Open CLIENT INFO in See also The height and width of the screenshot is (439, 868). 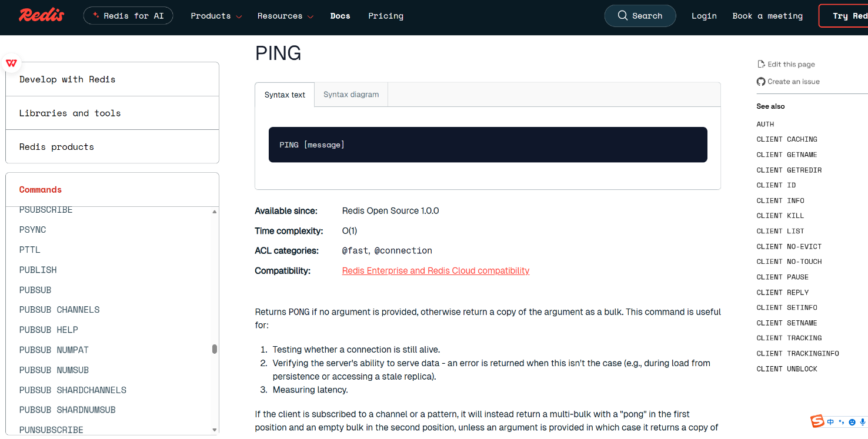[780, 200]
